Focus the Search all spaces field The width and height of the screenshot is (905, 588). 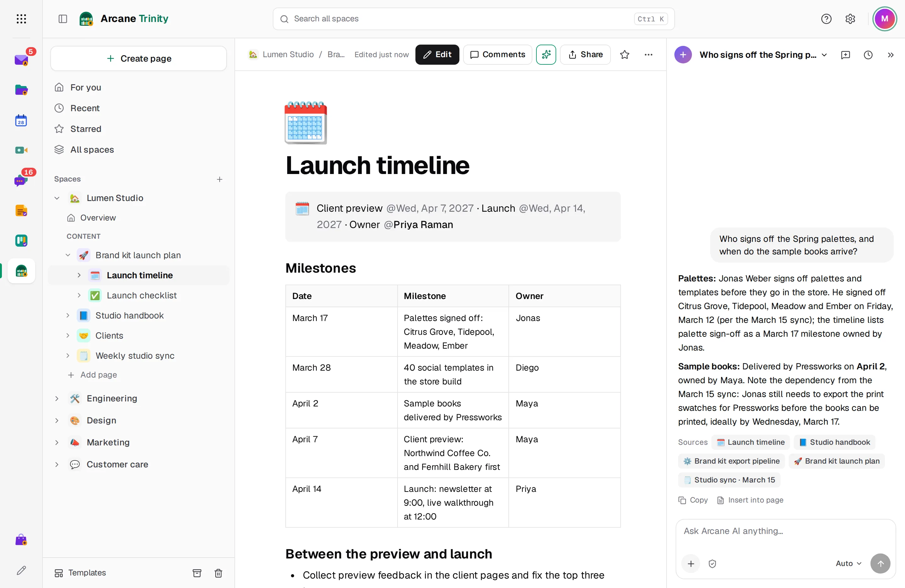click(474, 19)
